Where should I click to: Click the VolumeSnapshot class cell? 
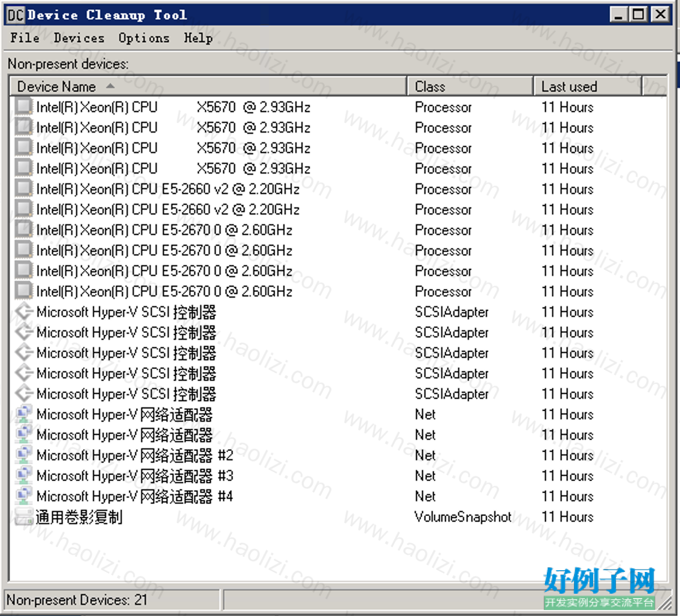click(x=463, y=517)
